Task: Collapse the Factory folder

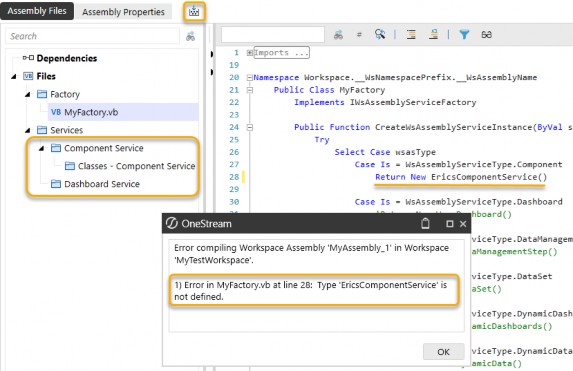Action: click(x=28, y=94)
